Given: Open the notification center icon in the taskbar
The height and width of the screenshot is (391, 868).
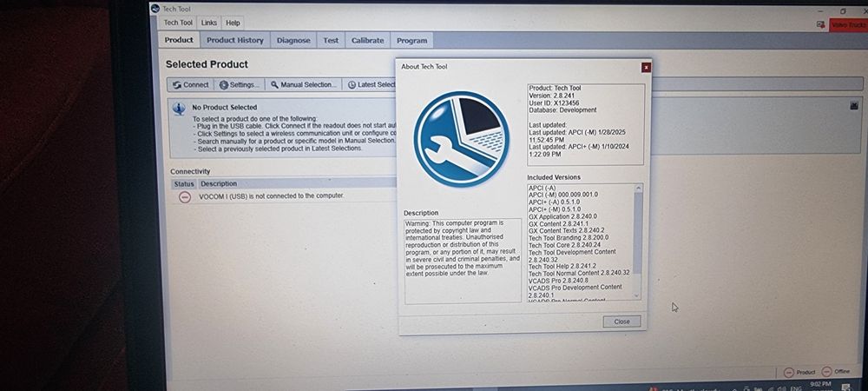Looking at the screenshot, I should tap(846, 387).
